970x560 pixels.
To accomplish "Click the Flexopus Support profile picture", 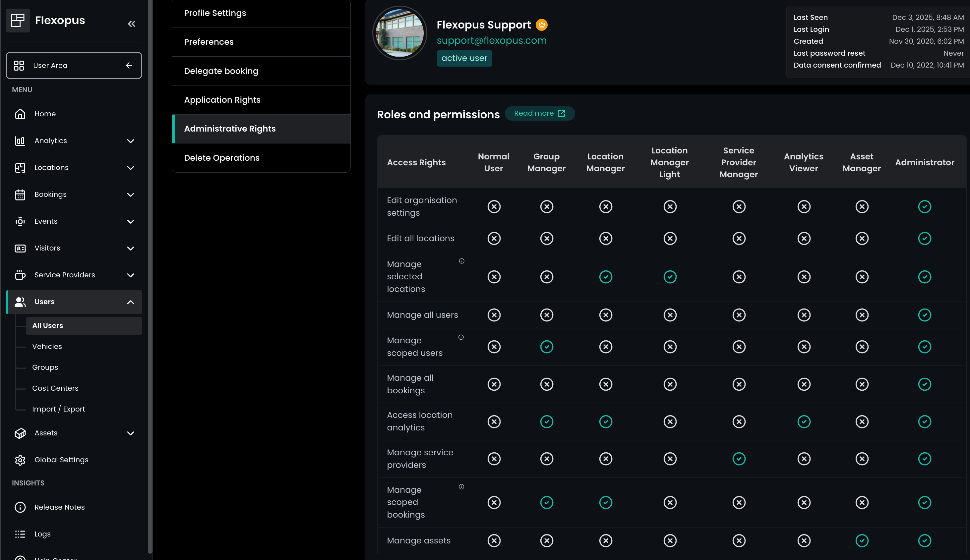I will tap(399, 33).
